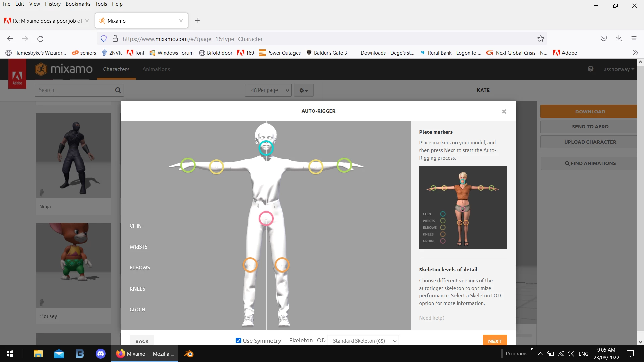
Task: Click the search magnifier icon
Action: click(118, 90)
